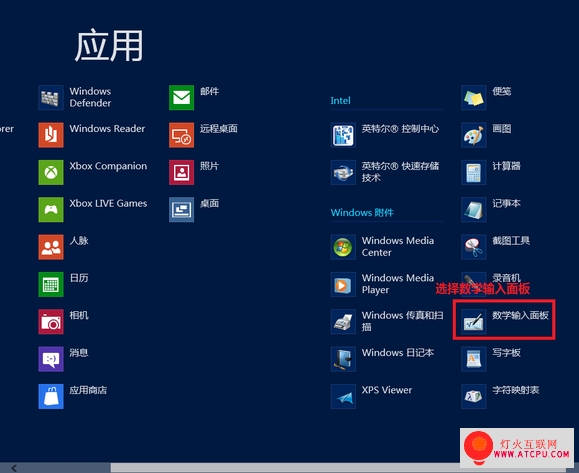Launch the XPS Viewer icon
Image resolution: width=579 pixels, height=473 pixels.
tap(343, 396)
